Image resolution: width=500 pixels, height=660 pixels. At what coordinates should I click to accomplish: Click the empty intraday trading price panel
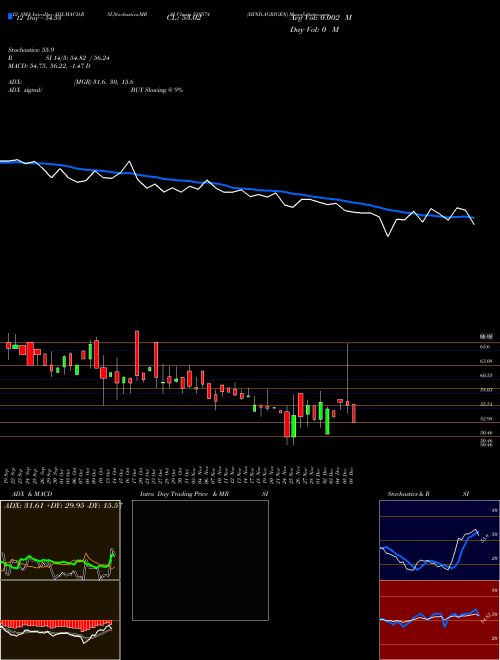click(200, 560)
